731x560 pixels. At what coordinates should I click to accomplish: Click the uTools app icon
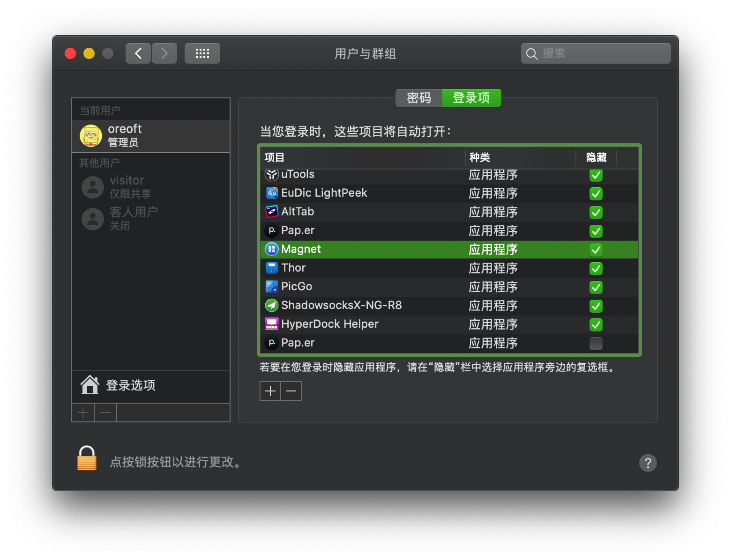(272, 175)
